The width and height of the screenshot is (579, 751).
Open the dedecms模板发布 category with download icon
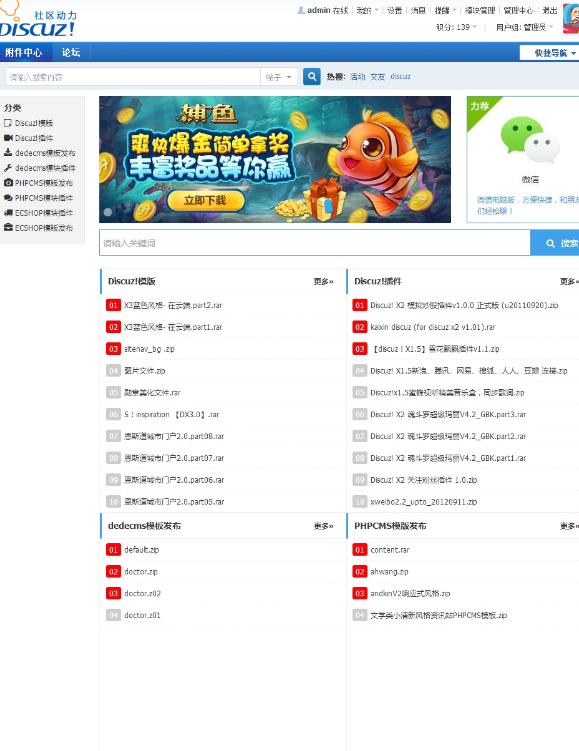(39, 153)
